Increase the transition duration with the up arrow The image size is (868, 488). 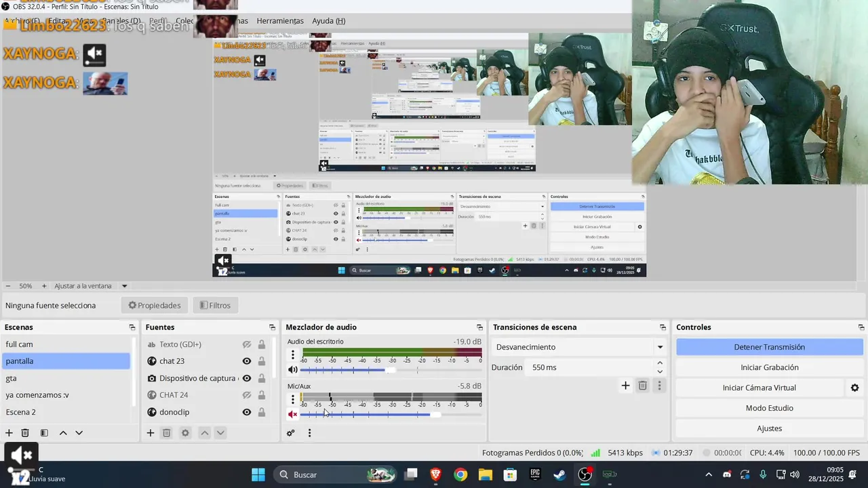pyautogui.click(x=660, y=363)
